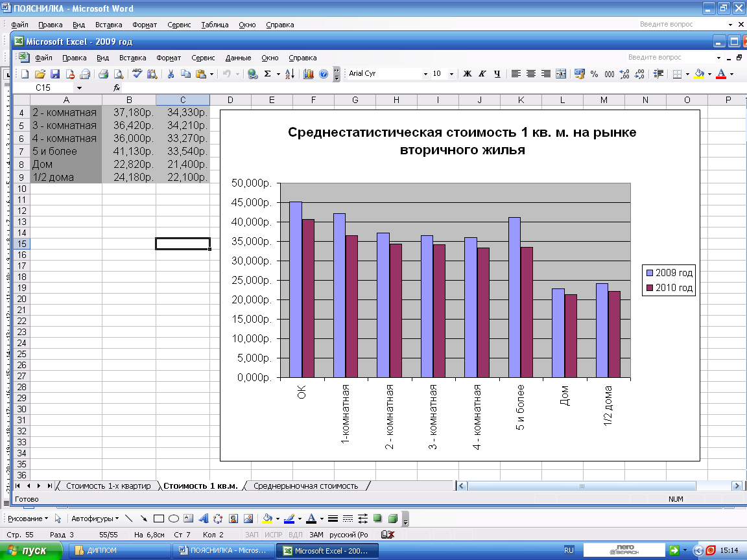Click the AutoSum sigma icon

[267, 74]
